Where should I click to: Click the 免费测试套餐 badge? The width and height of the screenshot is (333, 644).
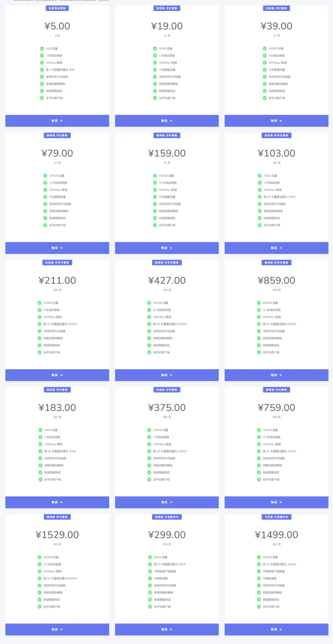pos(57,8)
